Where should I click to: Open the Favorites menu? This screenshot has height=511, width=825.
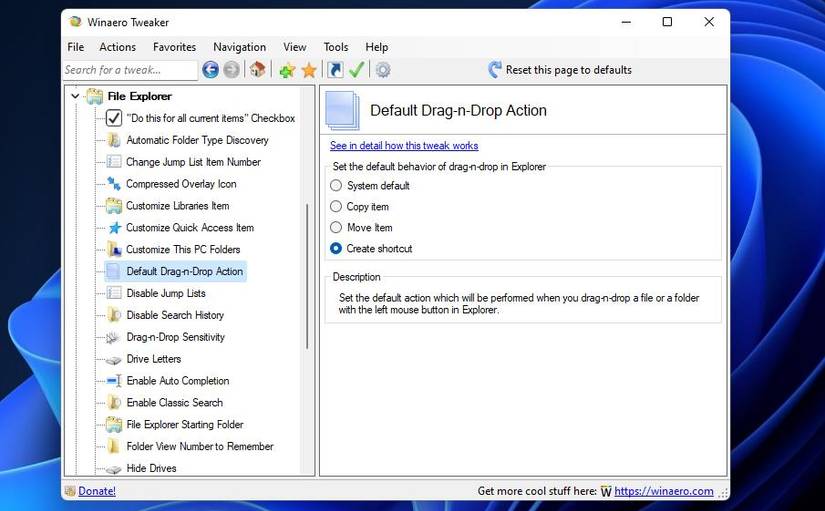coord(174,47)
